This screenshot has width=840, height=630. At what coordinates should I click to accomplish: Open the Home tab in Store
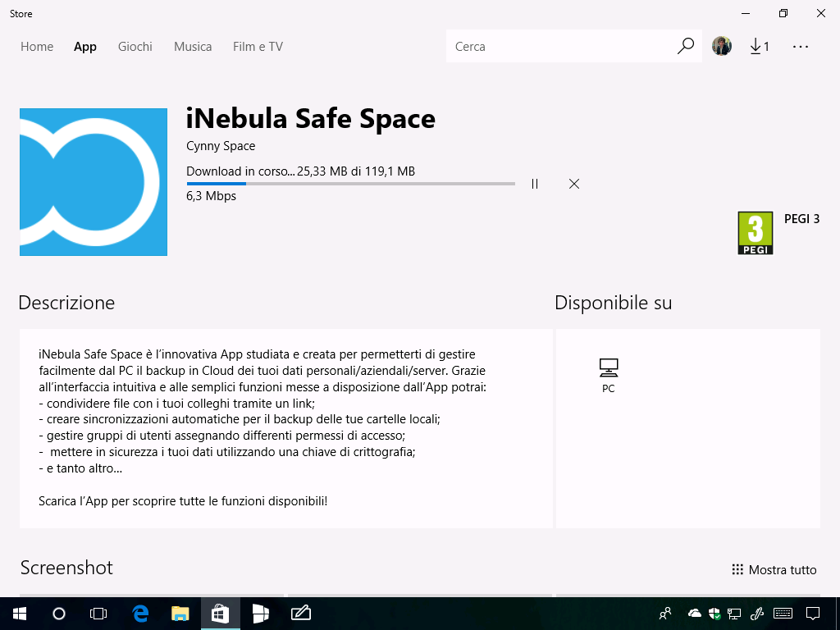click(37, 47)
